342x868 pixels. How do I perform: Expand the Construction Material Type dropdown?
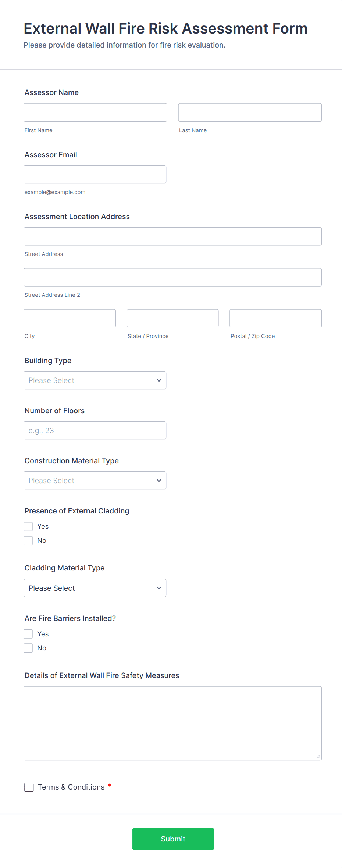tap(95, 480)
